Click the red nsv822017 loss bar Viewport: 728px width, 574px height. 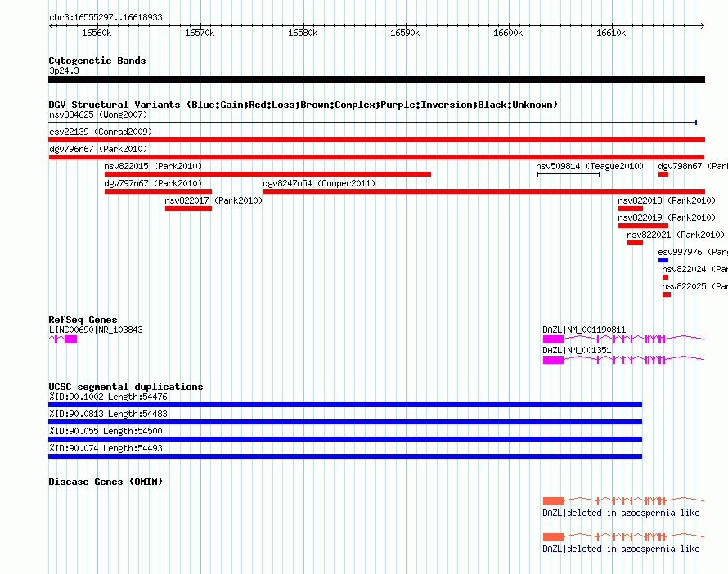(188, 209)
